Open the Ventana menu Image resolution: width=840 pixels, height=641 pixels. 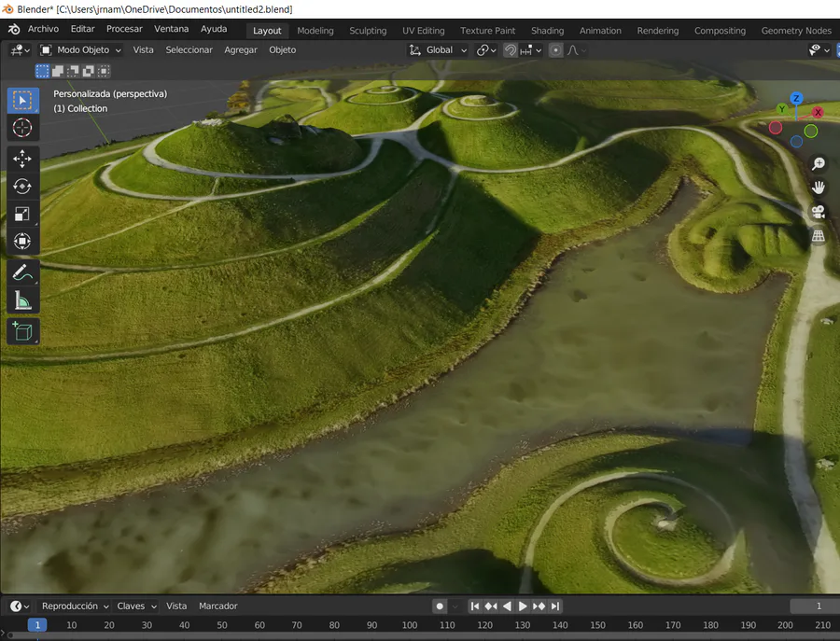172,29
